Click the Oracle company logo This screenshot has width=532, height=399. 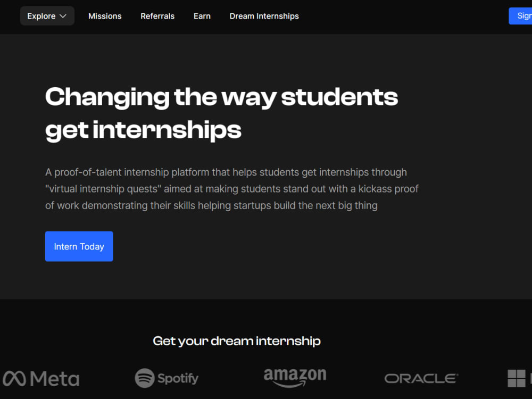click(x=421, y=378)
